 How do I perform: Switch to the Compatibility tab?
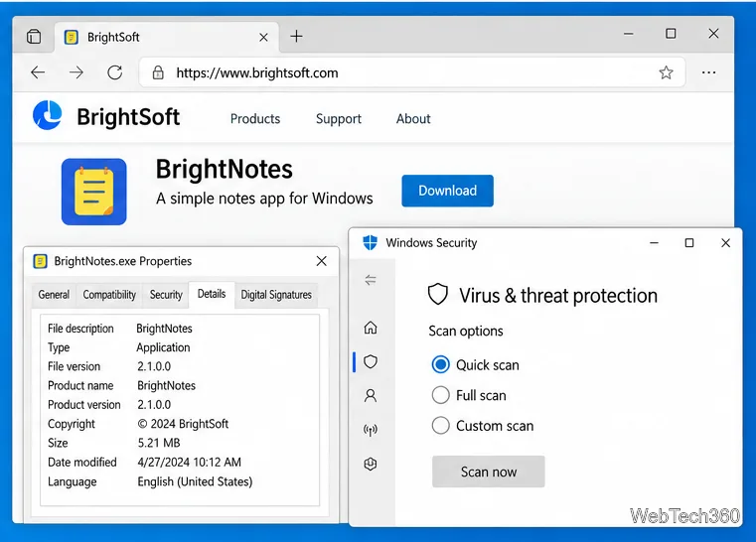click(109, 295)
